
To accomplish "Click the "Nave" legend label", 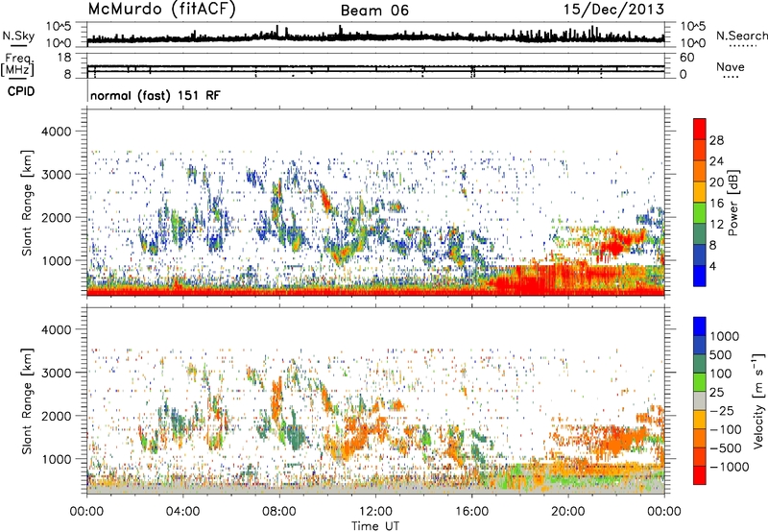I will [x=731, y=67].
